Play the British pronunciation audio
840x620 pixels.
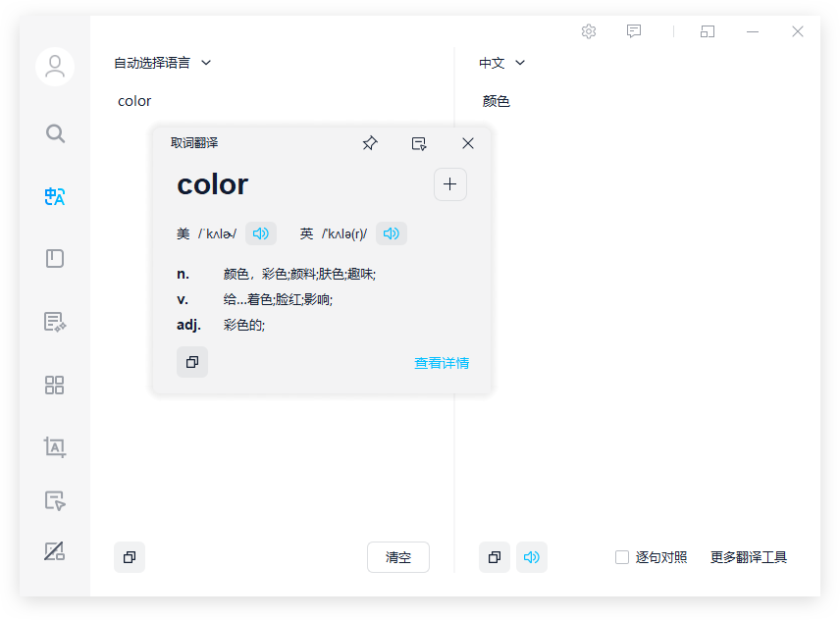(392, 233)
